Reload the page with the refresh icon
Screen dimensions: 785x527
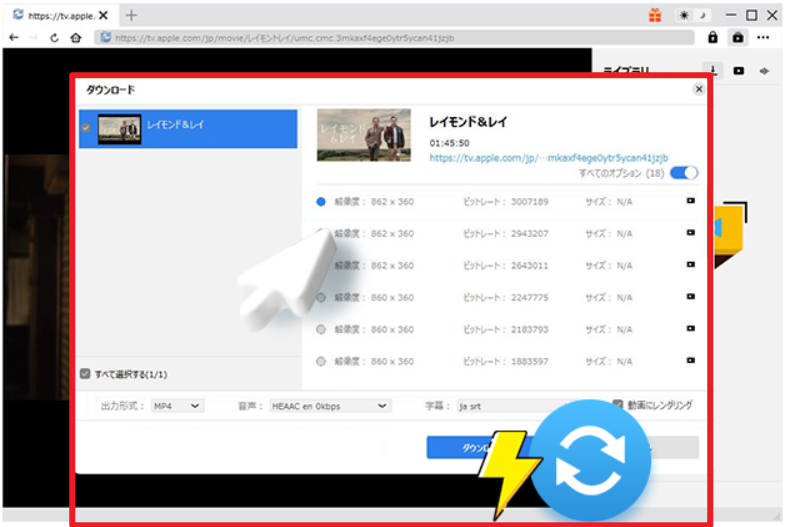[54, 38]
